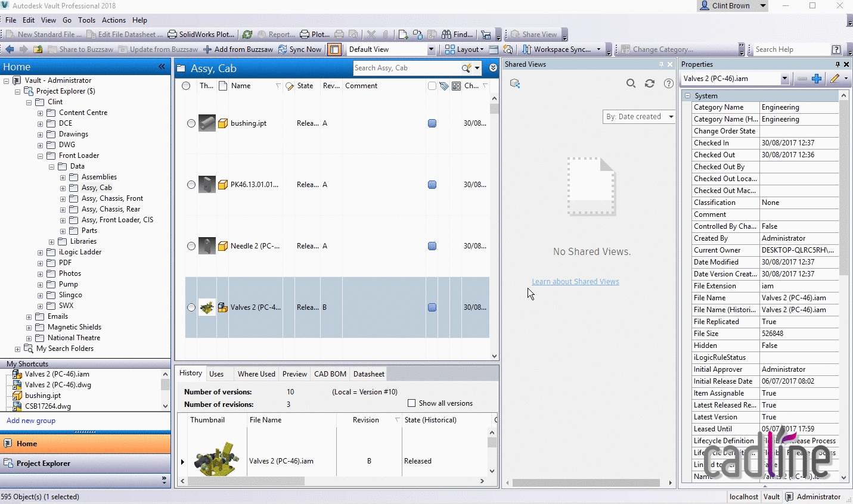Open the Find binoculars tool
Image resolution: width=853 pixels, height=504 pixels.
click(458, 35)
